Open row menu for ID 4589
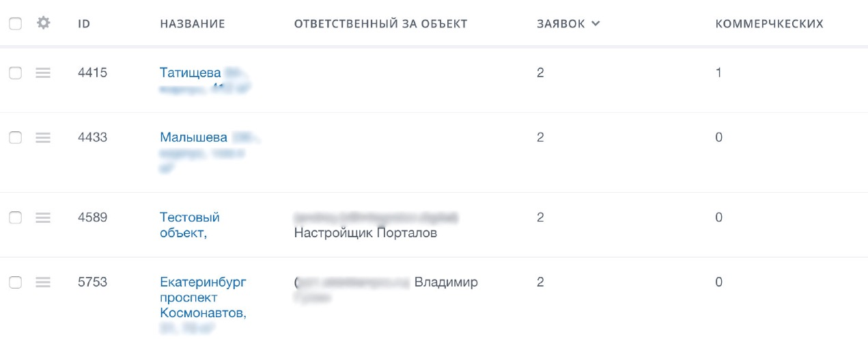Viewport: 868px width, 348px height. (43, 217)
